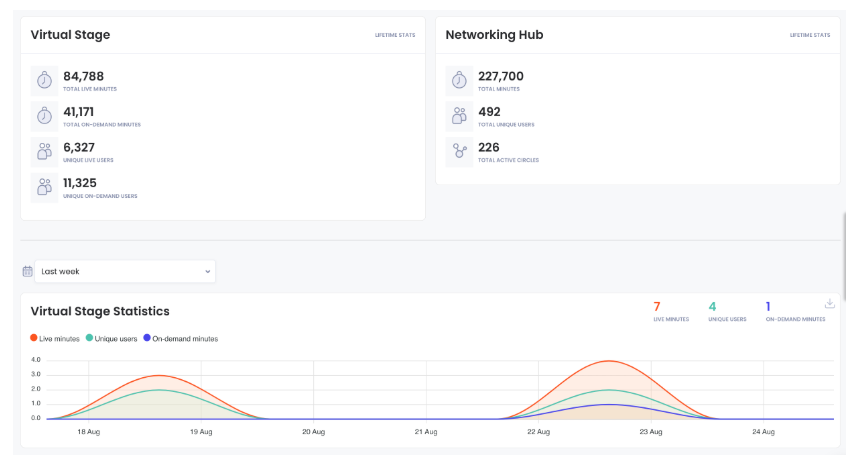Screen dimensions: 860x462
Task: Click the Unique On-Demand Users people icon
Action: tap(44, 186)
